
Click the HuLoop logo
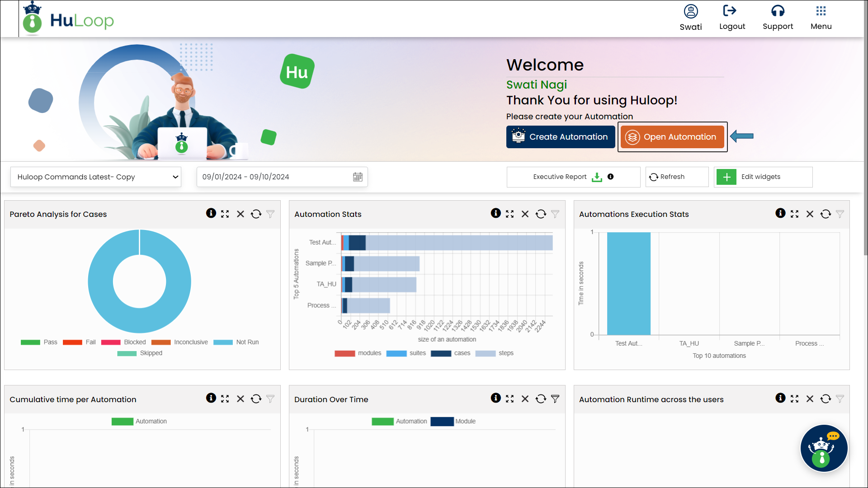tap(68, 19)
